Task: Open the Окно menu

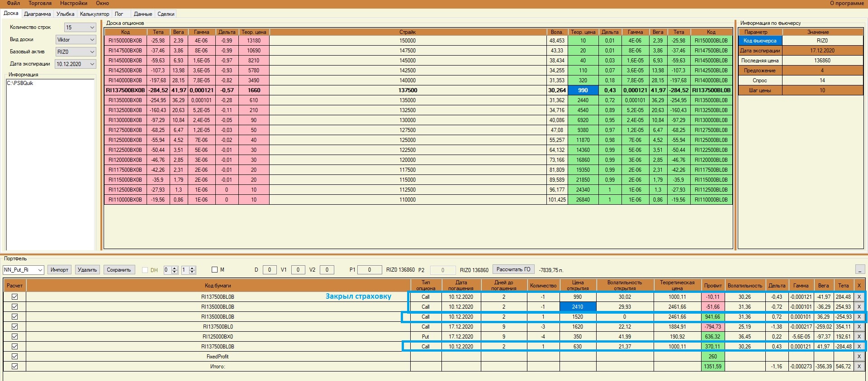Action: (103, 3)
